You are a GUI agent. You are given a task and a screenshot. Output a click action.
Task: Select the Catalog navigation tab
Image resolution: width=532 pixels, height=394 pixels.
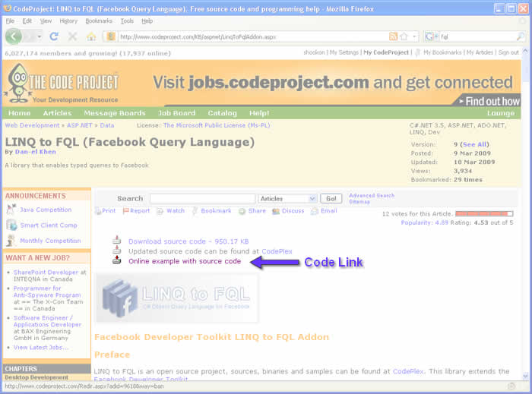tap(222, 113)
